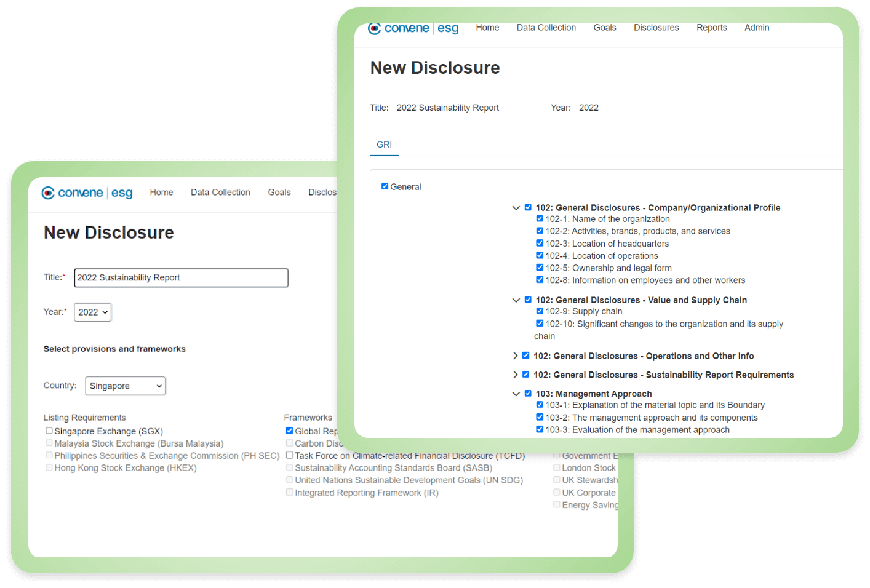Click the Convene ESG logo in front window
Screen dimensions: 870x588
point(413,28)
